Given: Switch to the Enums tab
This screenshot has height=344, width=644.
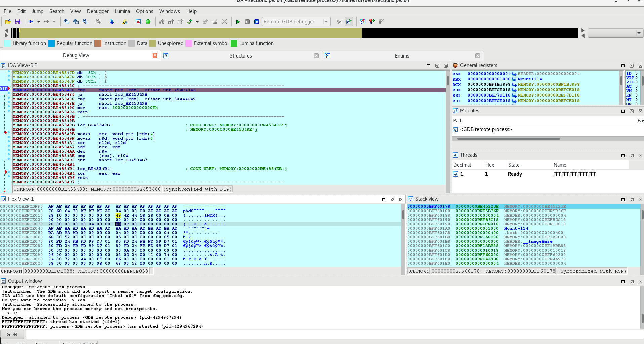Looking at the screenshot, I should (x=402, y=56).
